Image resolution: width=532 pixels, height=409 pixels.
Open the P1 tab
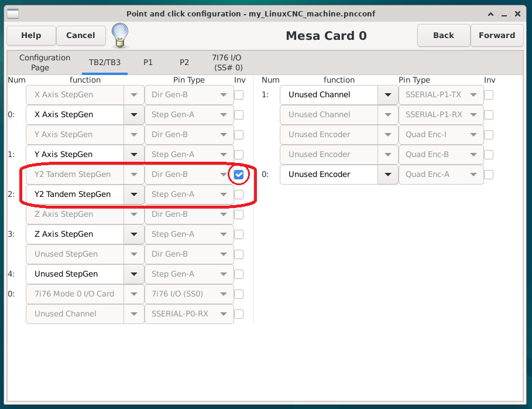[x=148, y=62]
